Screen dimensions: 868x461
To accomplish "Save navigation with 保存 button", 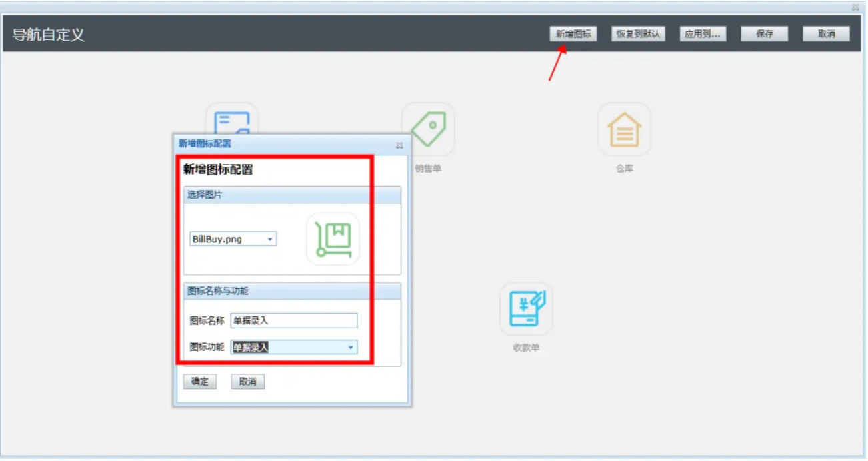I will pyautogui.click(x=765, y=34).
